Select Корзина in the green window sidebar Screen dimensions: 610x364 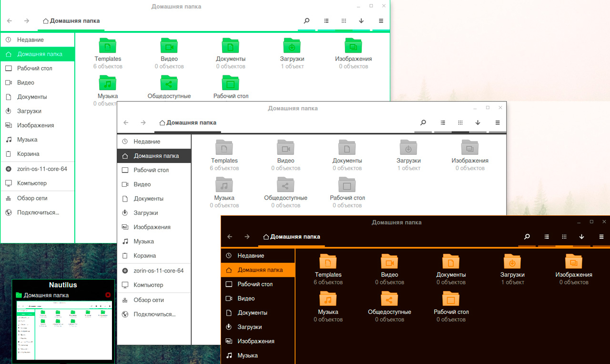click(28, 154)
